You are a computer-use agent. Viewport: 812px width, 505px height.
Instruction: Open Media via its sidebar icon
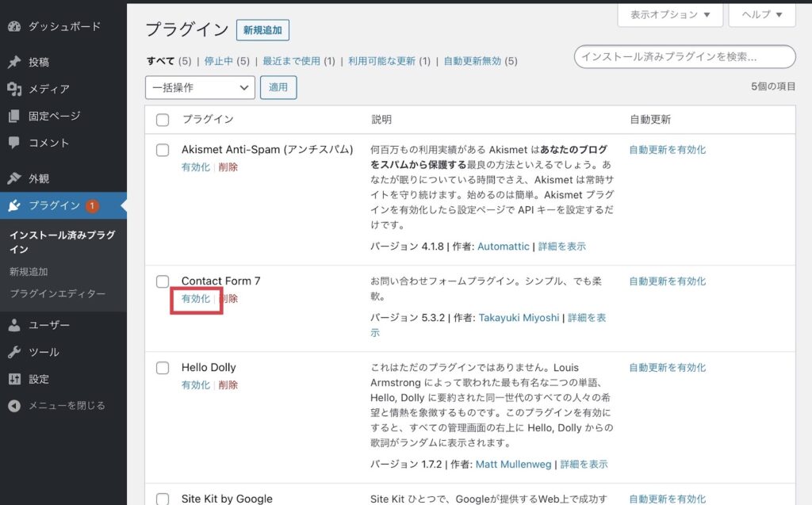tap(13, 89)
